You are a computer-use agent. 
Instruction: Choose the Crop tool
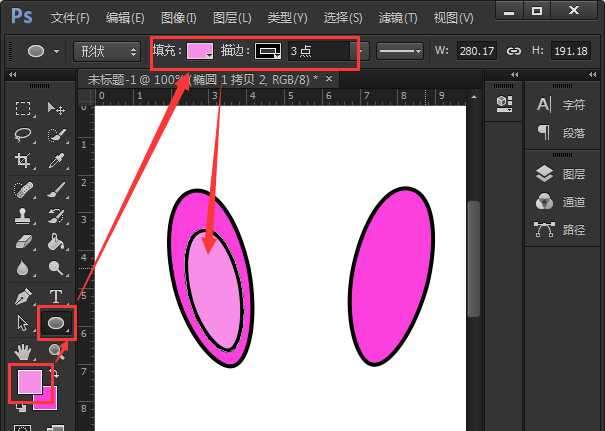[24, 161]
